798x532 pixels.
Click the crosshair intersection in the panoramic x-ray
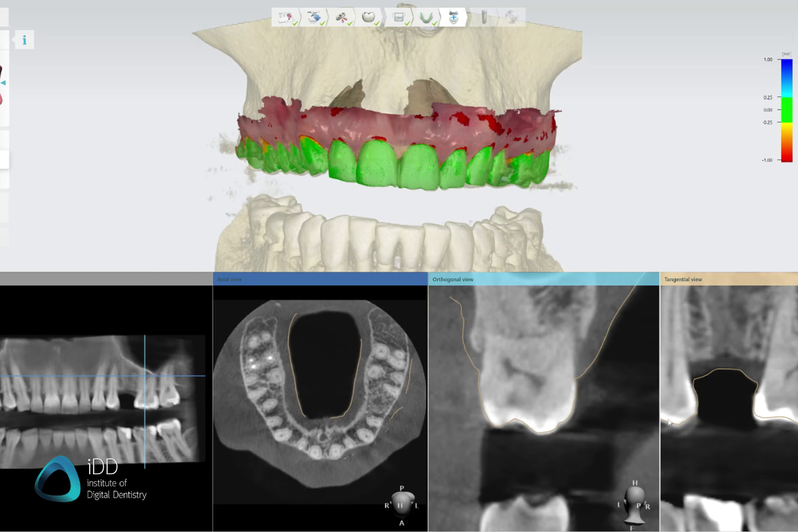coord(144,376)
